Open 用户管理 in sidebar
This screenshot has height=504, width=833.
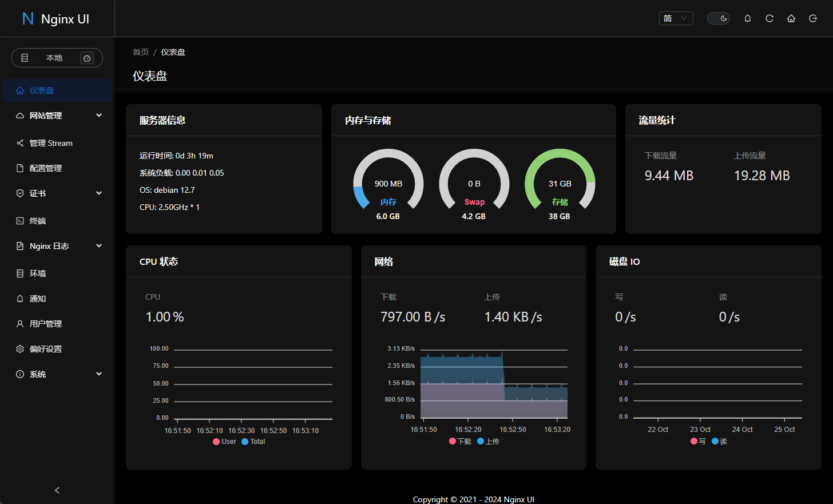click(x=57, y=324)
